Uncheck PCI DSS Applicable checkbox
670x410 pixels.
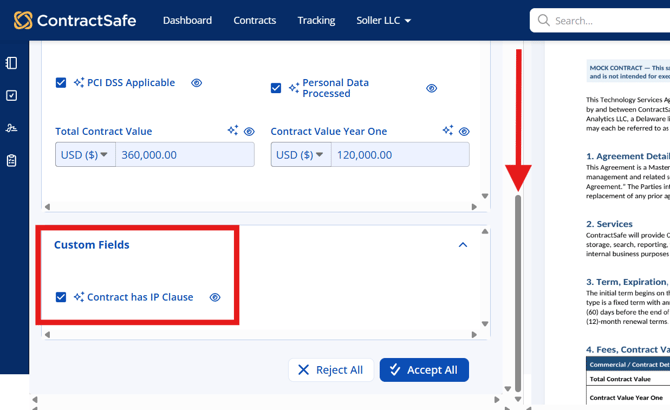[61, 82]
